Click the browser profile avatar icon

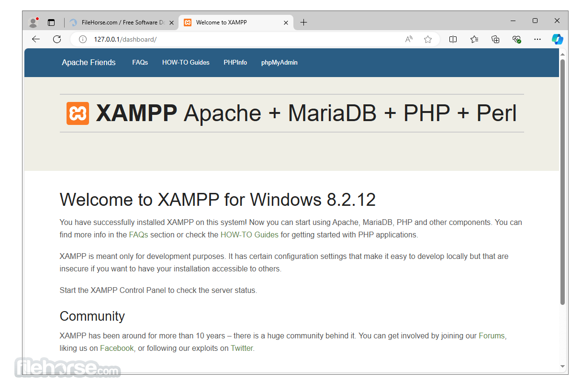[34, 22]
